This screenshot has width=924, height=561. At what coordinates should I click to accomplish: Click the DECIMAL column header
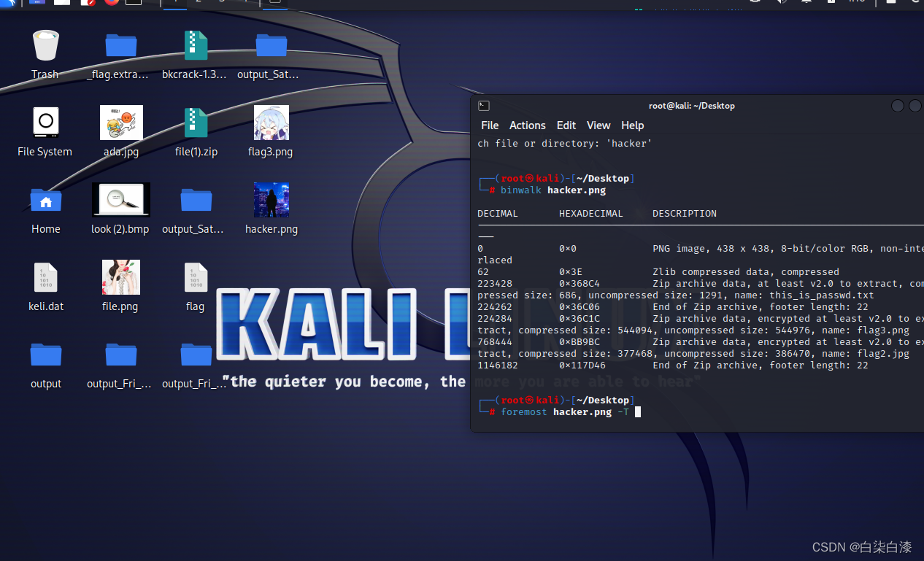click(498, 214)
